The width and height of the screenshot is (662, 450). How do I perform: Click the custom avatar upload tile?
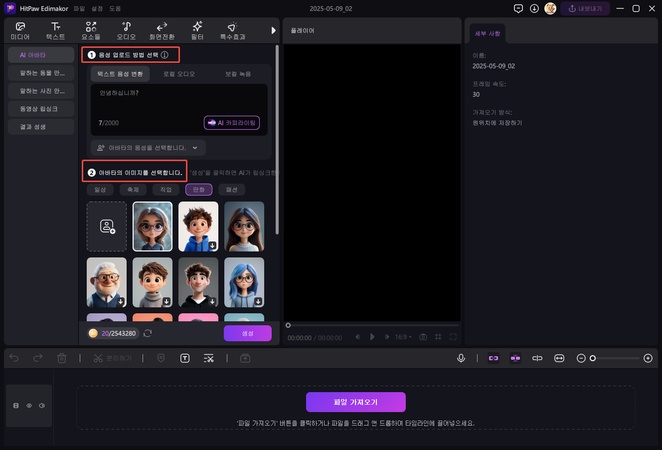(x=107, y=226)
